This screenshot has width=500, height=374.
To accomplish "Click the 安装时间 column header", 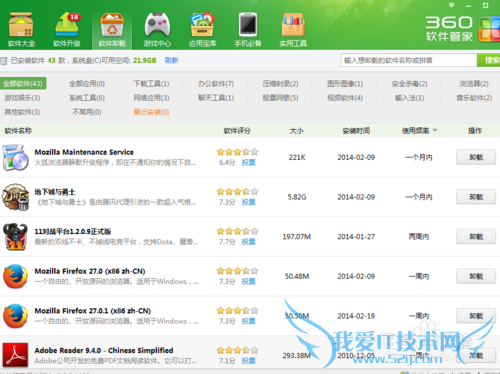I will coord(356,131).
